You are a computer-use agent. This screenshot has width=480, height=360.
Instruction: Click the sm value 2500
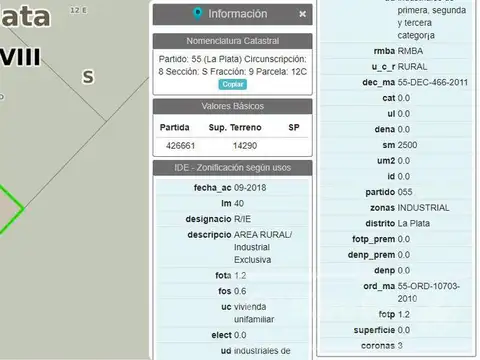407,145
